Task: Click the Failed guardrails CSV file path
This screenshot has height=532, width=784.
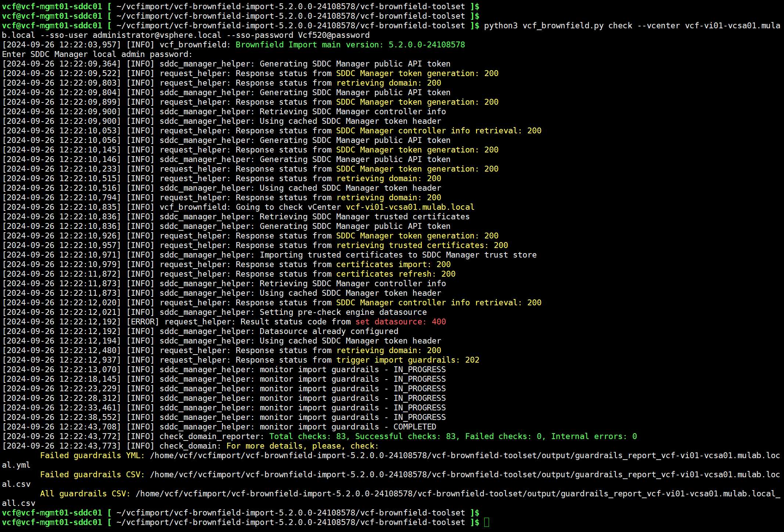Action: click(464, 475)
